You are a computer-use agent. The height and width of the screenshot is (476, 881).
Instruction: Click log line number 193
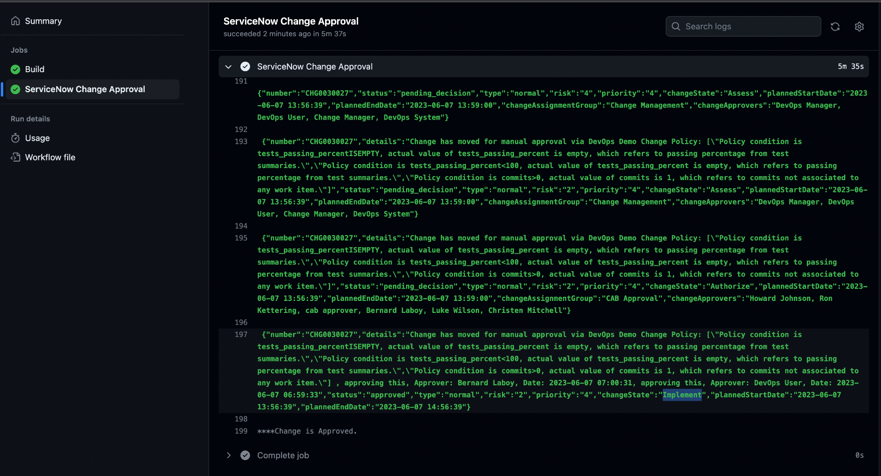point(240,142)
